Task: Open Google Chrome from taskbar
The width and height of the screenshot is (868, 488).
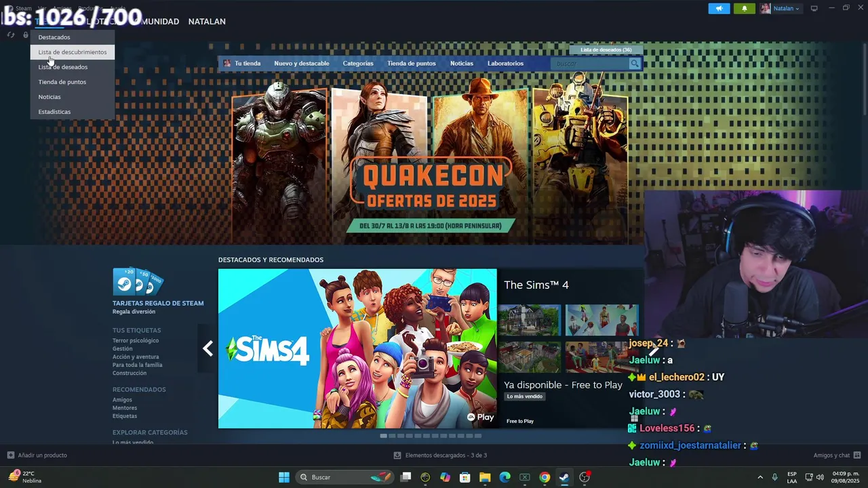Action: point(545,477)
